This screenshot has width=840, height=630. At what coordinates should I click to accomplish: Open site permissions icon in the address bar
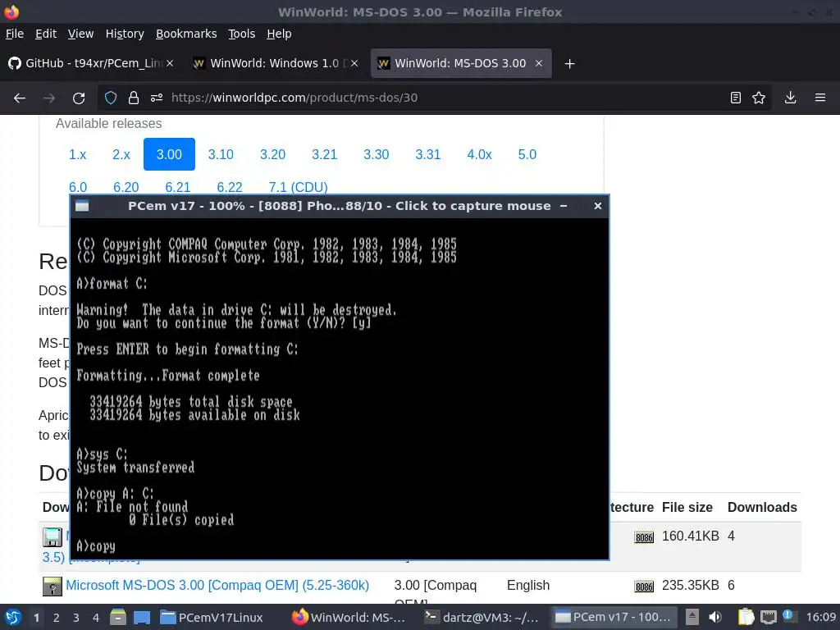pos(157,98)
